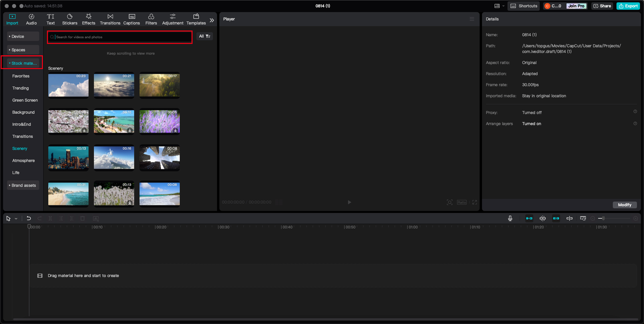This screenshot has width=644, height=324.
Task: Open the Adjustment tab
Action: coord(173,19)
